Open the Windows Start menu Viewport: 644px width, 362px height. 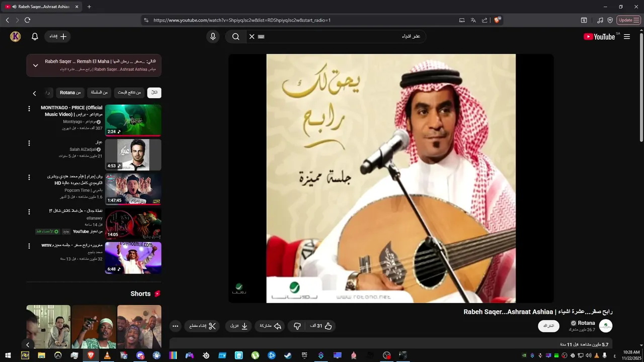tap(8, 355)
